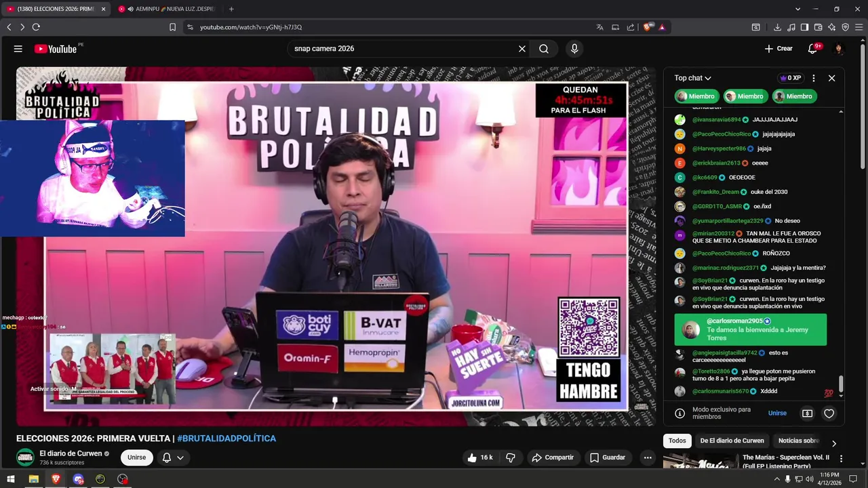Dislike the video with thumbs down
Screen dimensions: 868x488
tap(511, 457)
